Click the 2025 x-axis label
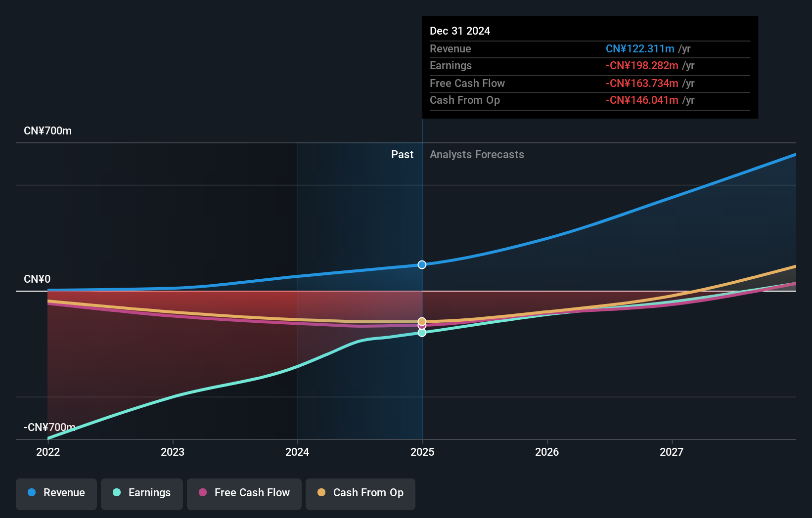The image size is (812, 518). (422, 452)
